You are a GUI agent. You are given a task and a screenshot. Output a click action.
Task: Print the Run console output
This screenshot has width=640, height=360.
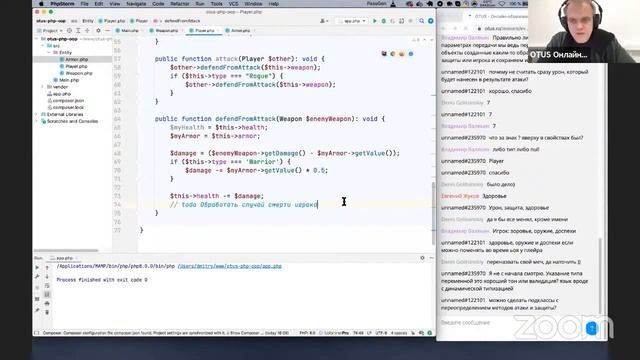pos(47,303)
